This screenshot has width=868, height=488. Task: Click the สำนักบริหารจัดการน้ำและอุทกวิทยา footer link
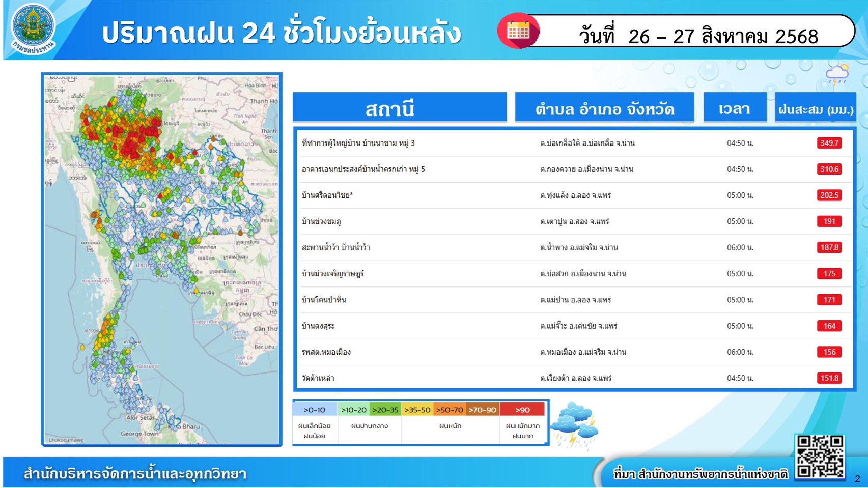pyautogui.click(x=134, y=474)
